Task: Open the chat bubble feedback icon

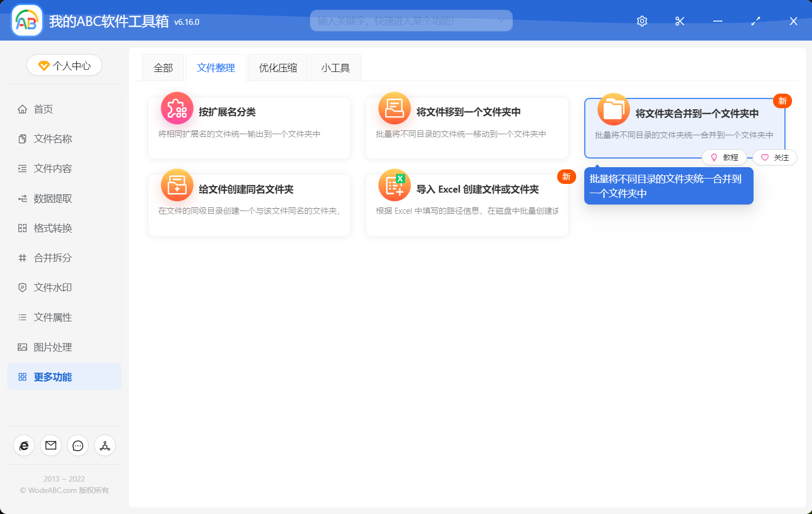Action: point(78,445)
